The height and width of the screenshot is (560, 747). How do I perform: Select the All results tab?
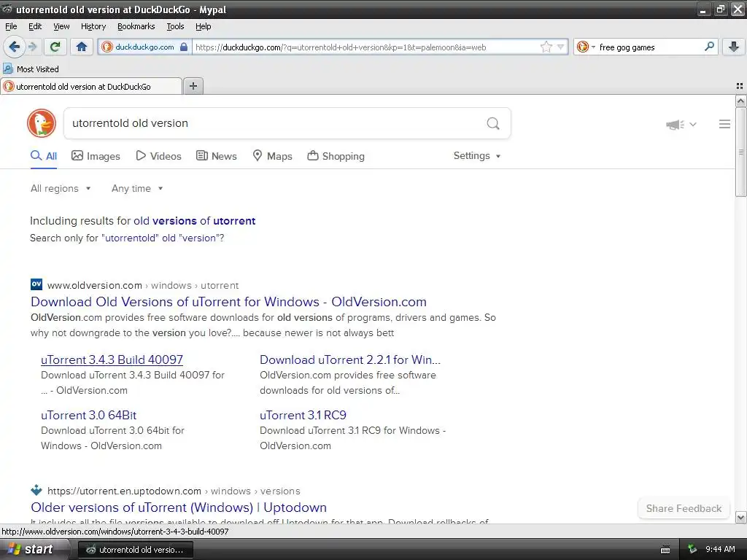[x=44, y=156]
